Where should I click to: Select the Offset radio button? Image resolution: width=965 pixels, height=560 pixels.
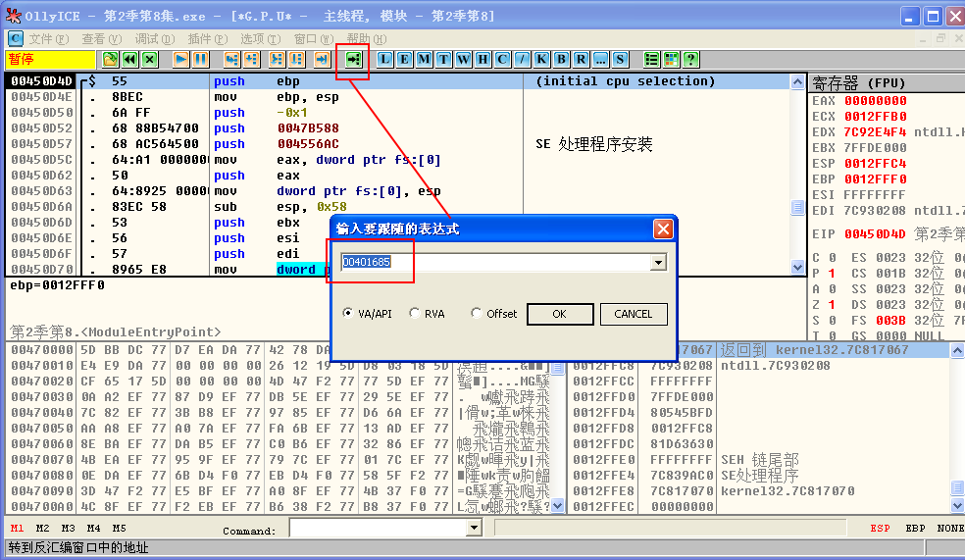(477, 313)
